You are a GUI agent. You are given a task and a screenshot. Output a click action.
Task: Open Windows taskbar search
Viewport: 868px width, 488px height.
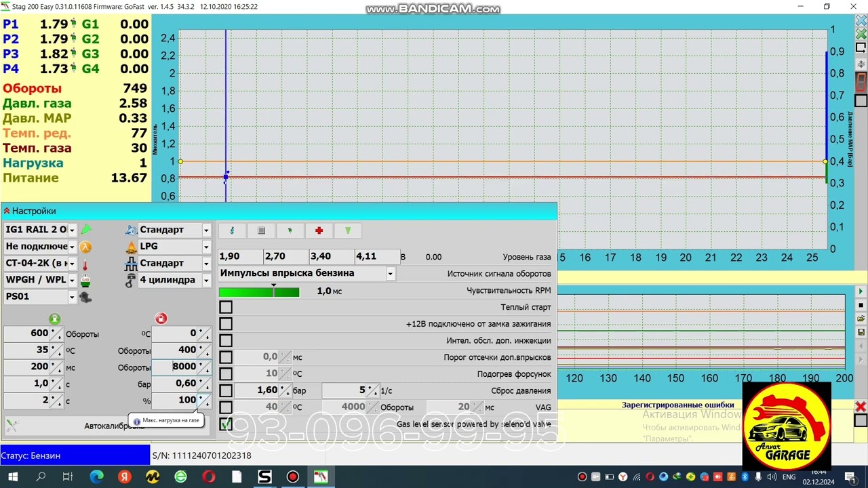(40, 477)
